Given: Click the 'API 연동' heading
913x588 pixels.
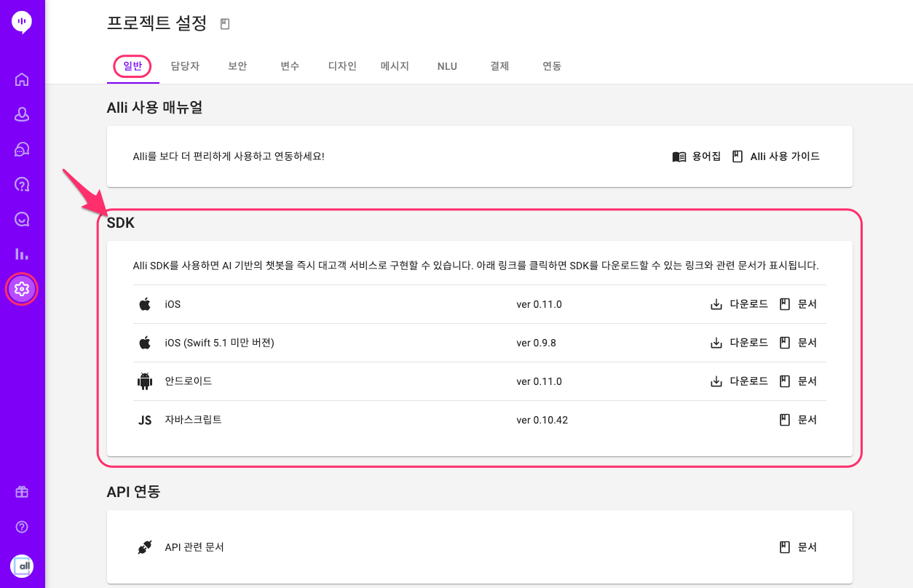Looking at the screenshot, I should tap(133, 492).
